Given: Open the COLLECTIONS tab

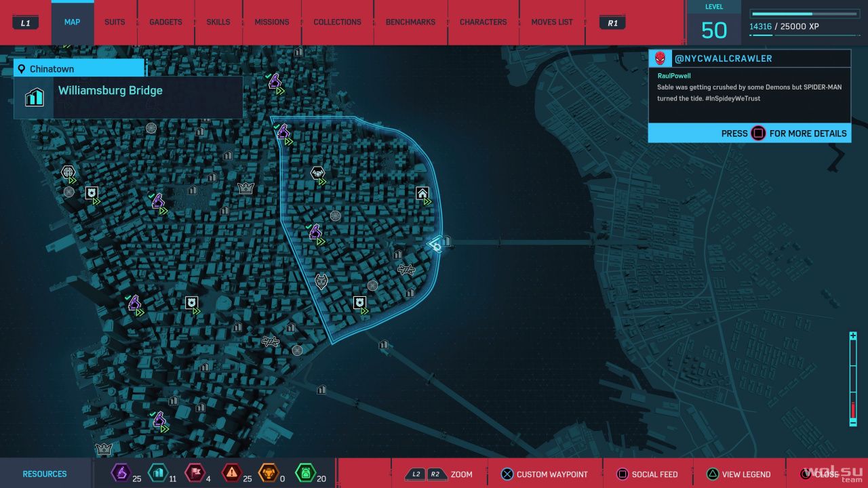Looking at the screenshot, I should (x=337, y=22).
